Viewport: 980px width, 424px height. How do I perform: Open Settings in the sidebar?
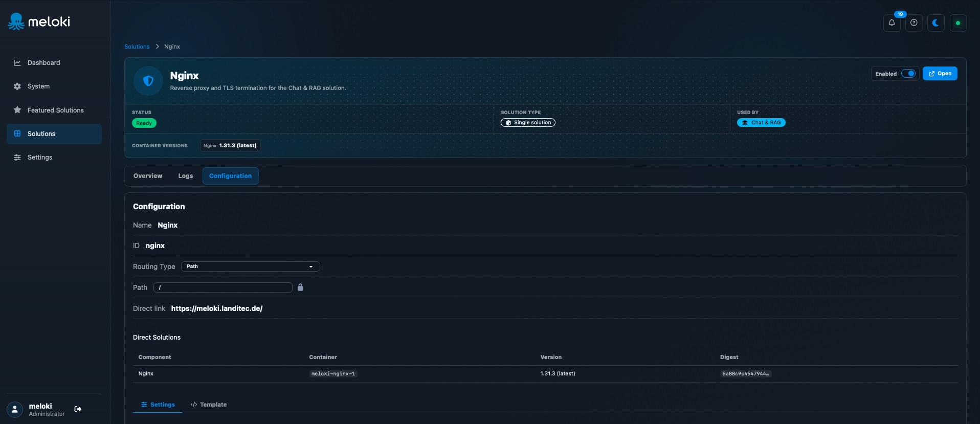coord(54,158)
